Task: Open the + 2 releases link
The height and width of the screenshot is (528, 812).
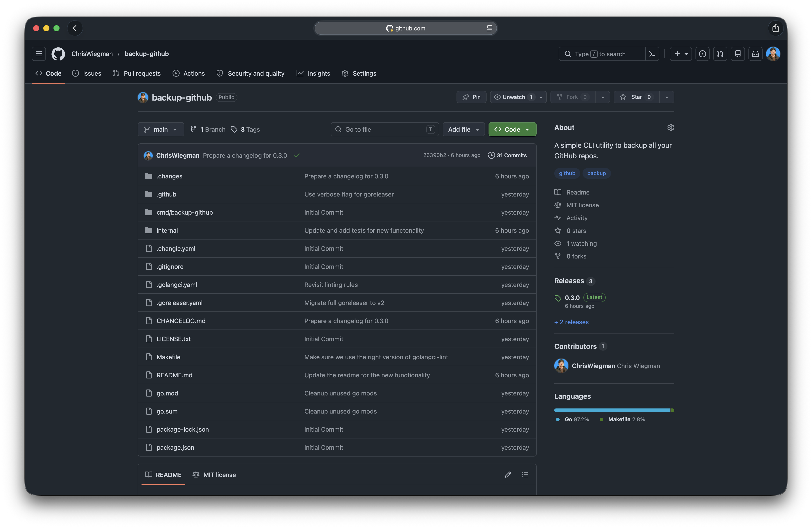Action: click(571, 322)
